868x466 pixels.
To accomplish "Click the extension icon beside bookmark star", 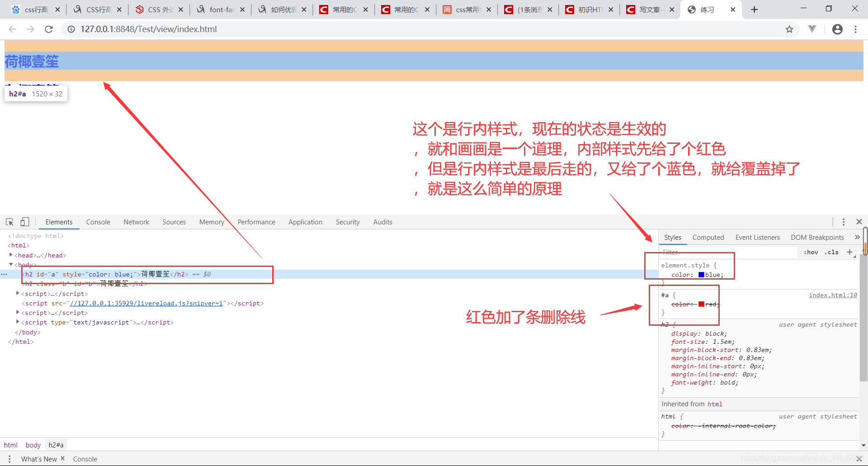I will 812,29.
